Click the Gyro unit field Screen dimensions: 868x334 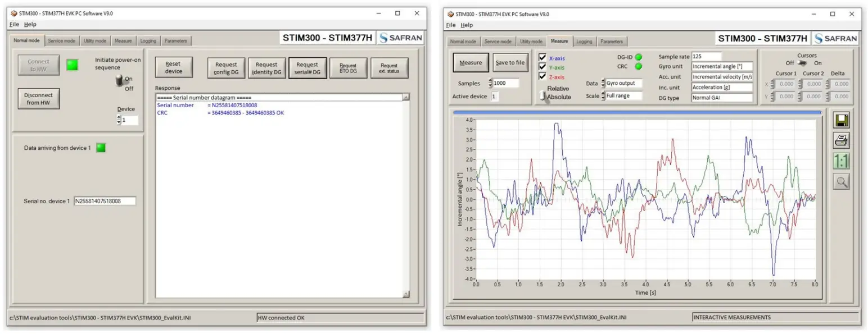coord(722,66)
